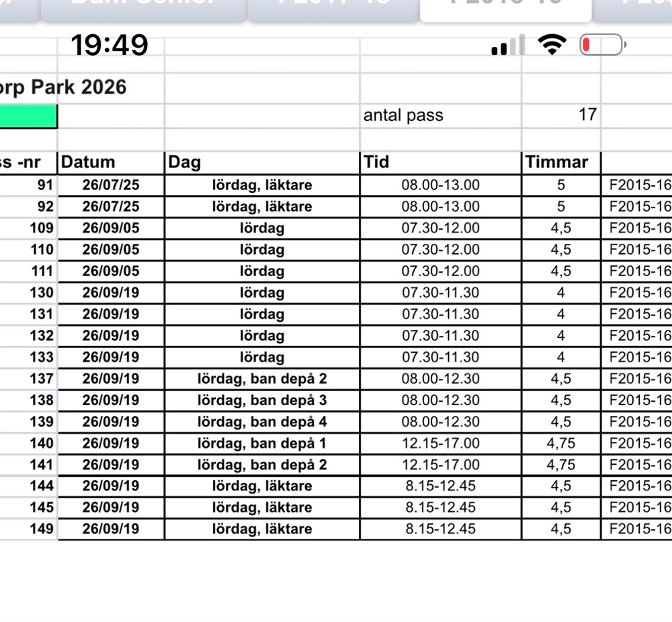The width and height of the screenshot is (672, 622).
Task: Click the "Park 2026" title cell
Action: coord(64,87)
